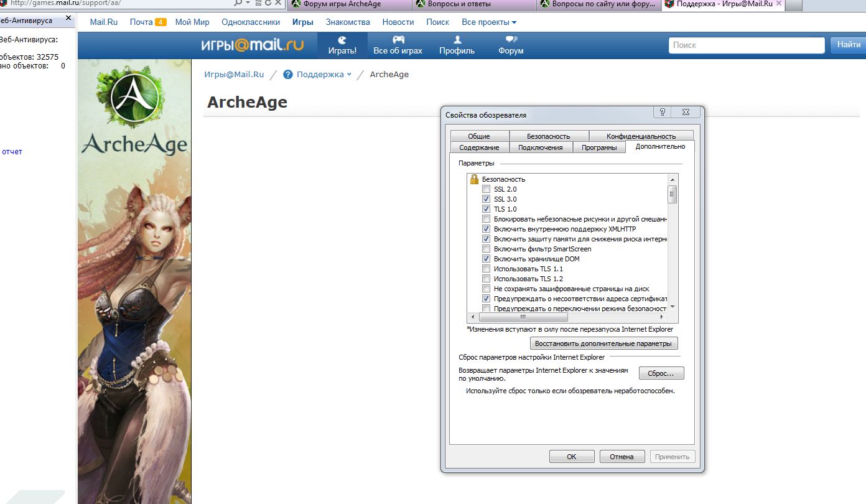Click the up arrow of the settings list scrollbar

pos(673,179)
